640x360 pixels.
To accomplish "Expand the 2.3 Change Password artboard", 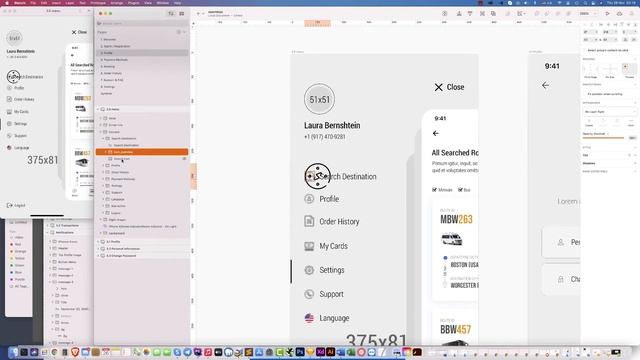I will (98, 256).
